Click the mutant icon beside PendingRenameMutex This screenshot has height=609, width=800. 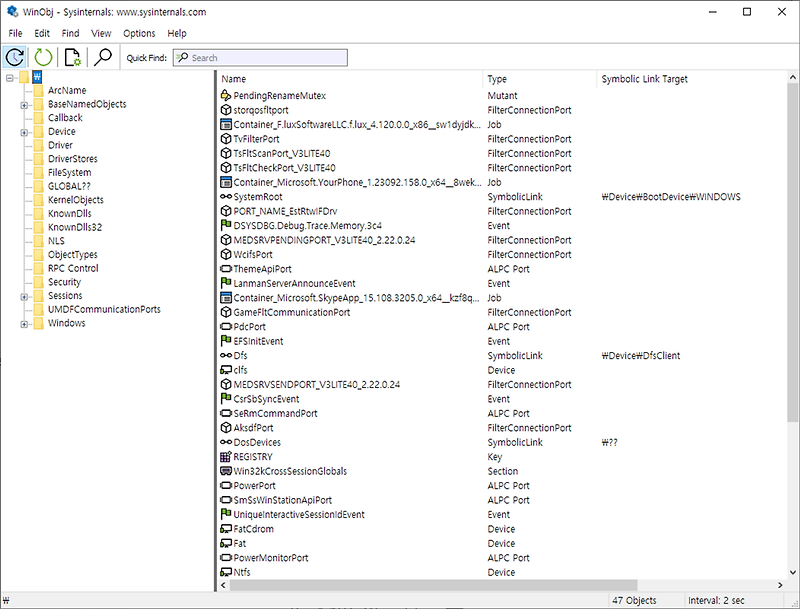[x=226, y=96]
